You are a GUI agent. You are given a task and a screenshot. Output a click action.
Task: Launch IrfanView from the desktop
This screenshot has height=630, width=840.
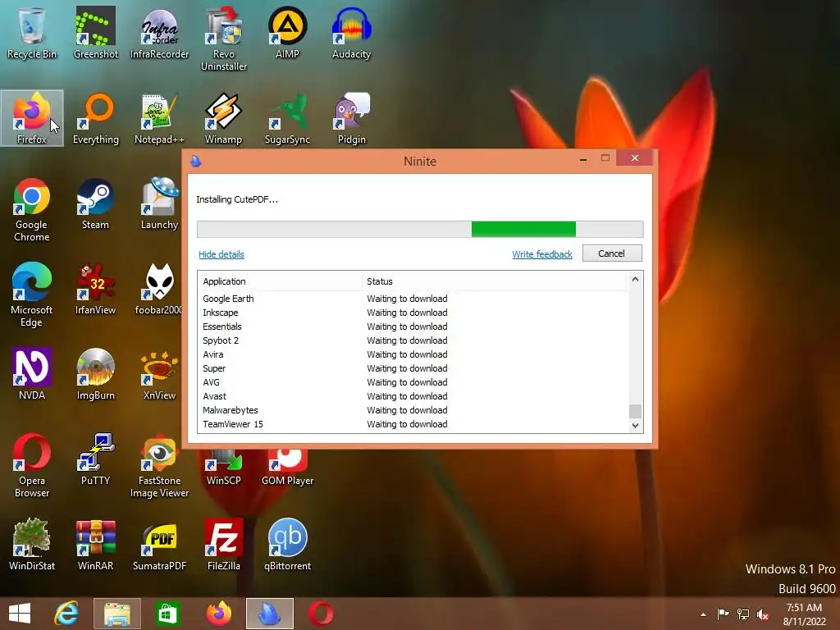(x=96, y=290)
